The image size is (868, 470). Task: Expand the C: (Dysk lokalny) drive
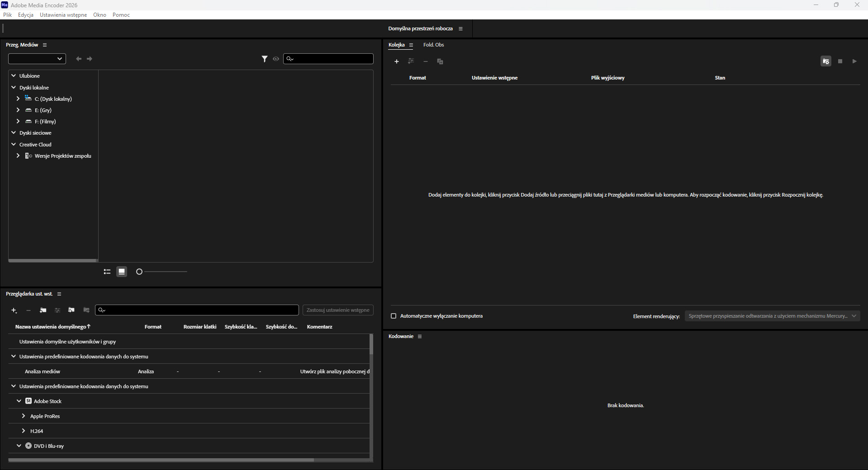[x=18, y=99]
